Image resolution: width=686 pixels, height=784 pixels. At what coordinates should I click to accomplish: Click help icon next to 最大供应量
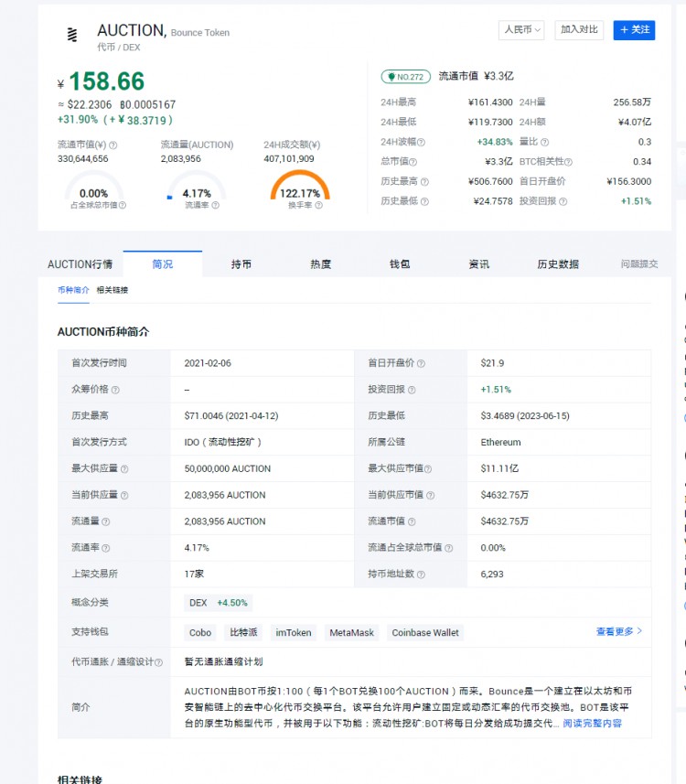click(x=124, y=469)
